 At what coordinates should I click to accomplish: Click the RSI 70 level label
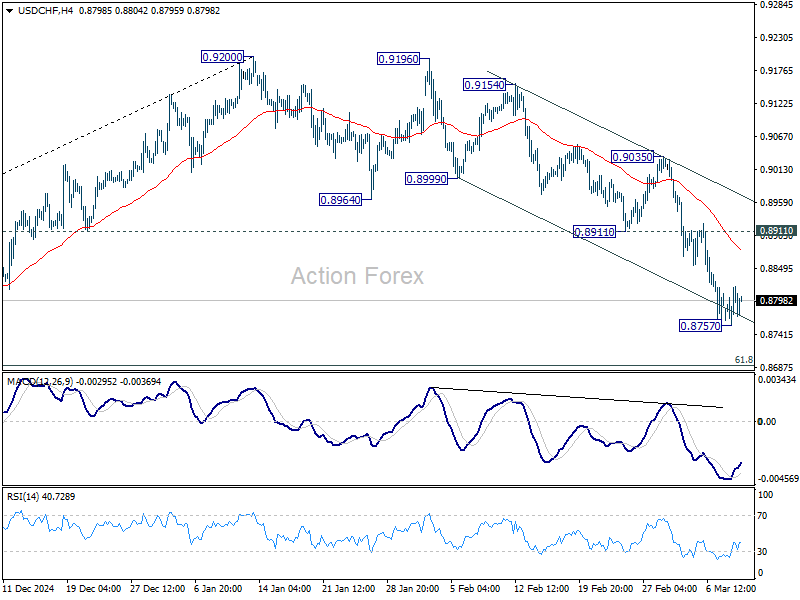762,516
